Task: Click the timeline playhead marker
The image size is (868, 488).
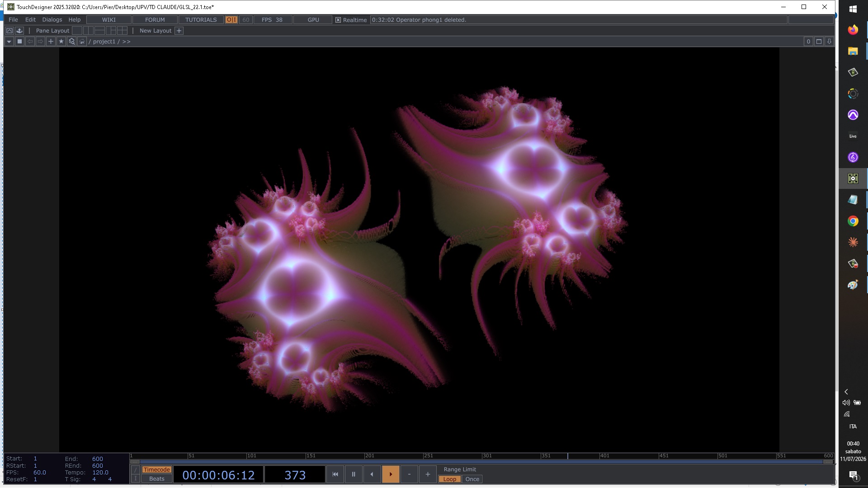Action: 568,456
